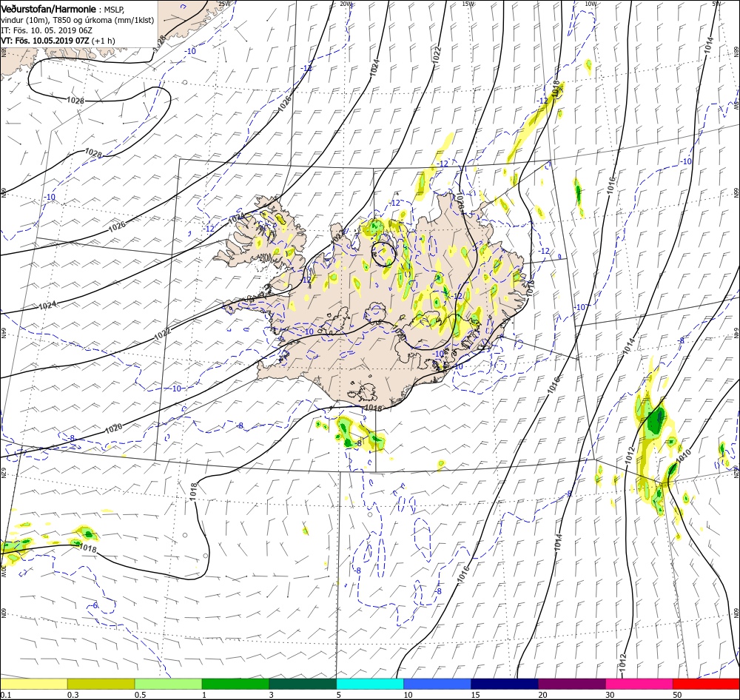
Task: Click the '20W' longitude label
Action: [x=346, y=4]
